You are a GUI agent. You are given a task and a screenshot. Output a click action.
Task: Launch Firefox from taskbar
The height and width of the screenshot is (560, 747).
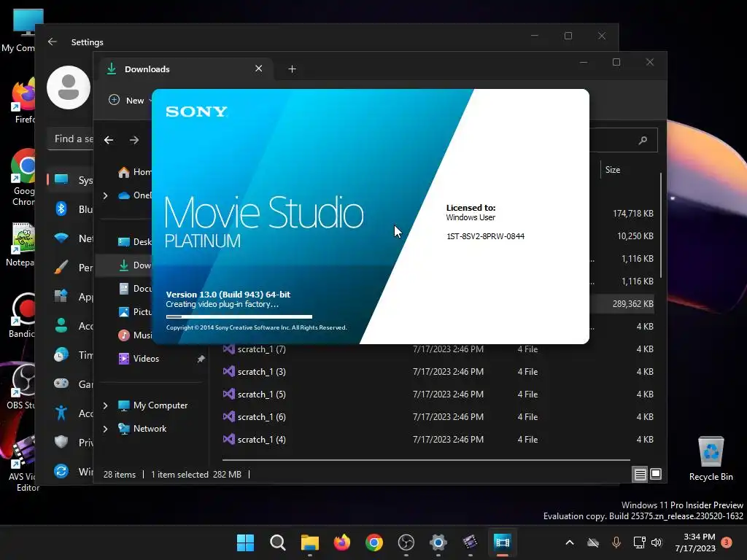pyautogui.click(x=341, y=542)
